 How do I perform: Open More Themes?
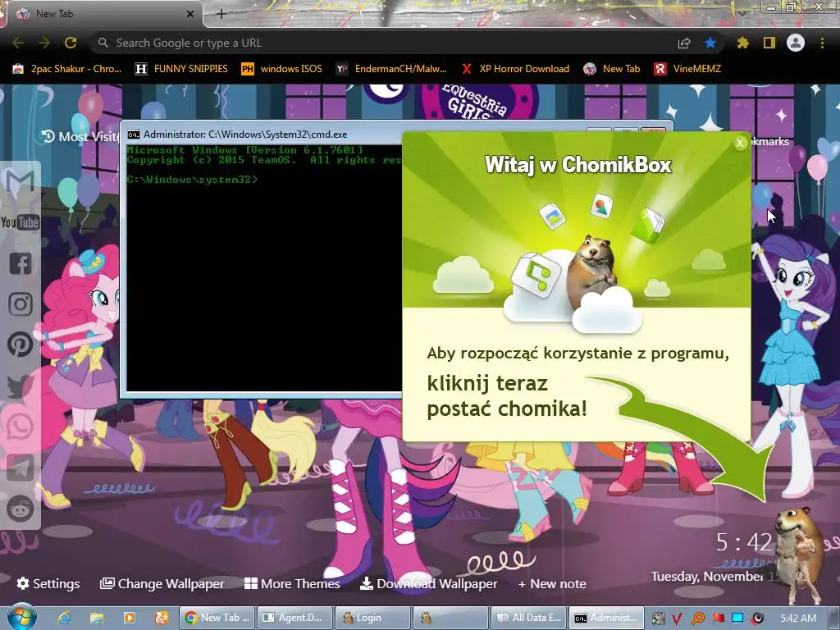tap(292, 583)
